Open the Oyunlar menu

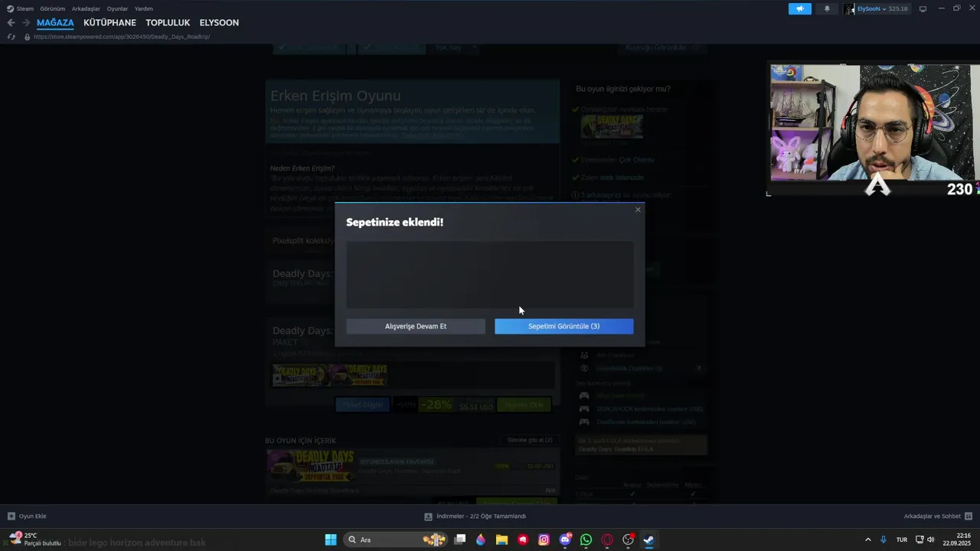[117, 8]
